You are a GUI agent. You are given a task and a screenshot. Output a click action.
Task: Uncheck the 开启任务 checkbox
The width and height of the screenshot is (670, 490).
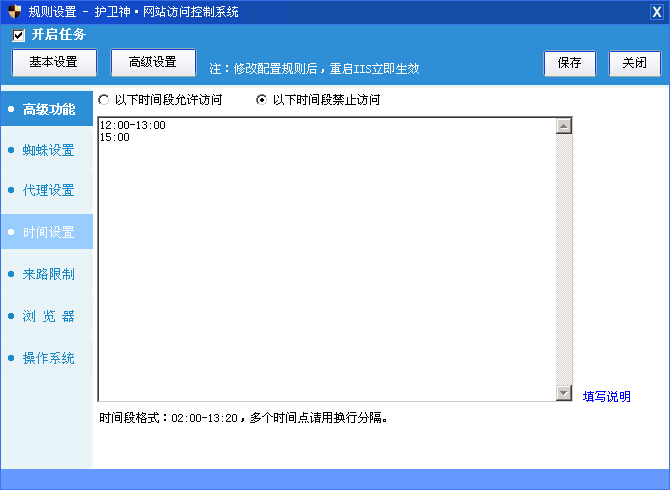point(18,35)
